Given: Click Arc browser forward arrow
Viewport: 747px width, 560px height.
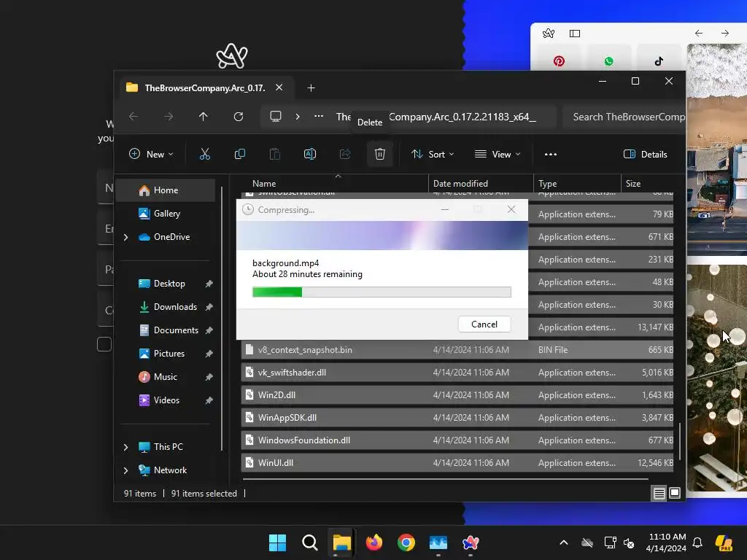Looking at the screenshot, I should pos(725,34).
